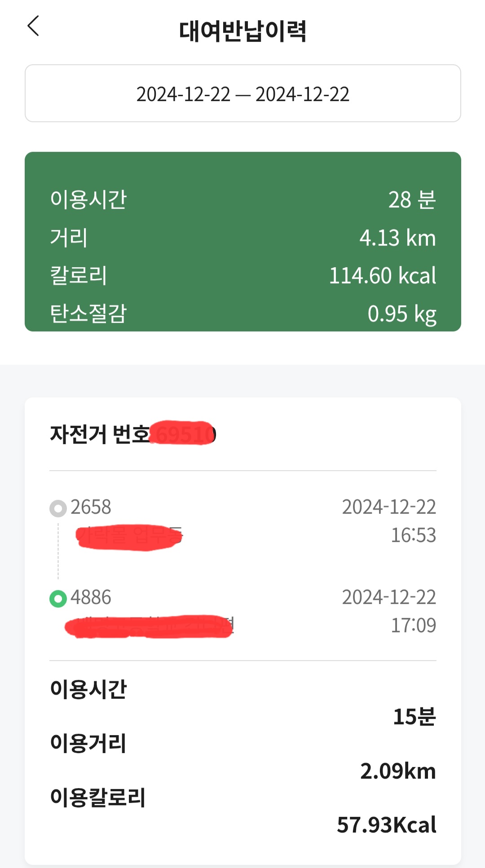Tap the 4.13 km total distance value
Viewport: 485px width, 868px height.
click(x=397, y=238)
